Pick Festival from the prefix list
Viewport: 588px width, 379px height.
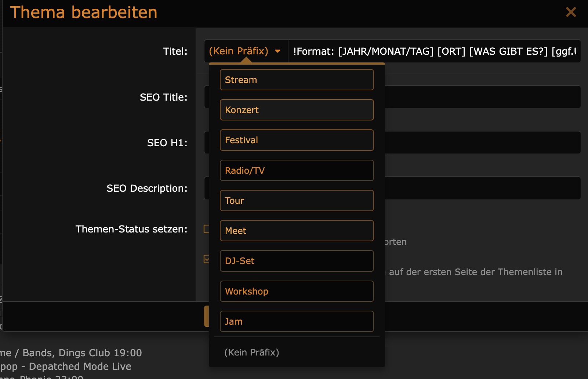[x=297, y=140]
